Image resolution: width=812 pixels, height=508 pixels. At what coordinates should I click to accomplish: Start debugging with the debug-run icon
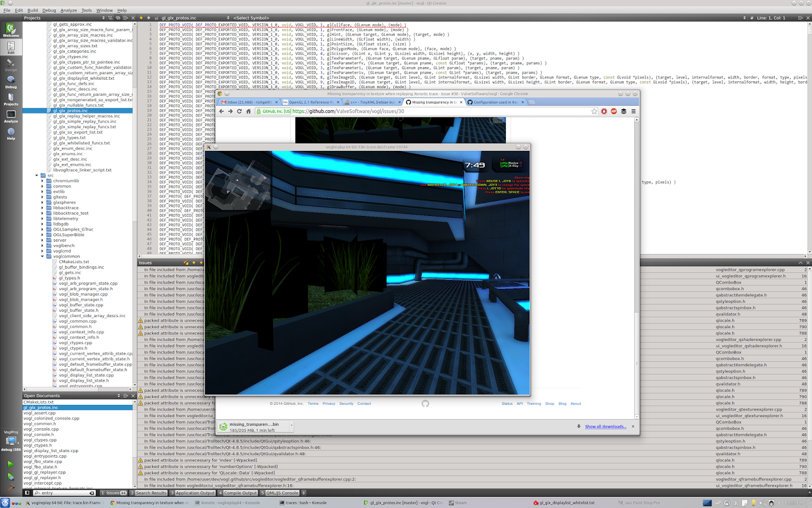point(11,477)
